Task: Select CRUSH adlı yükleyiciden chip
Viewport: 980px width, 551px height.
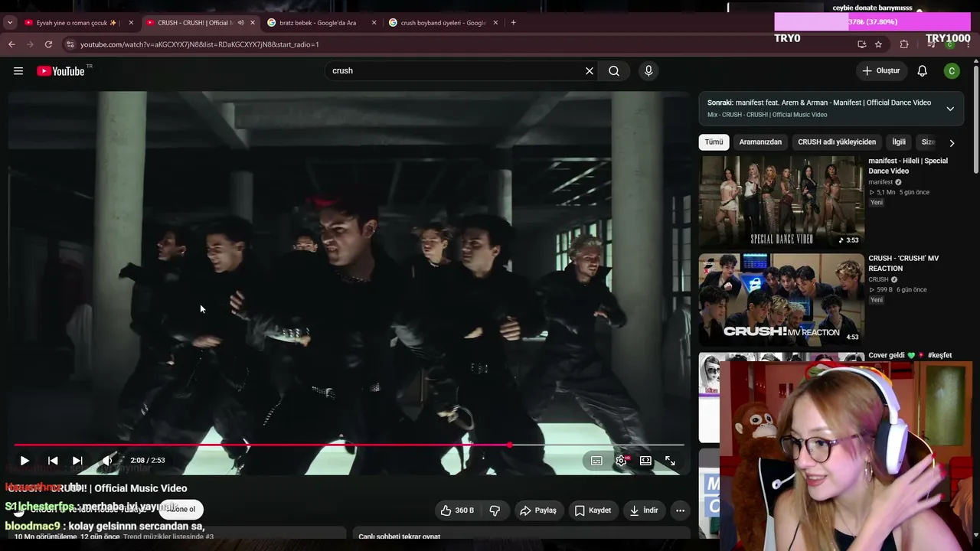Action: pos(837,142)
